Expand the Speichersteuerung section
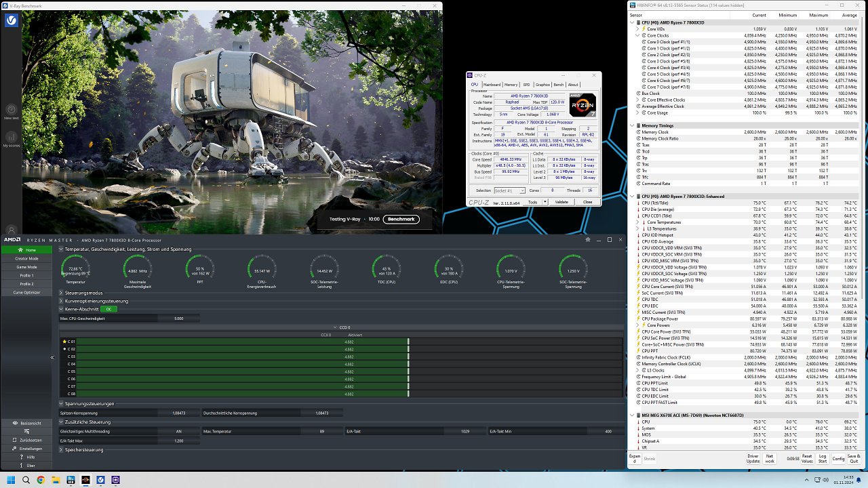Viewport: 868px width, 488px height. pos(61,449)
